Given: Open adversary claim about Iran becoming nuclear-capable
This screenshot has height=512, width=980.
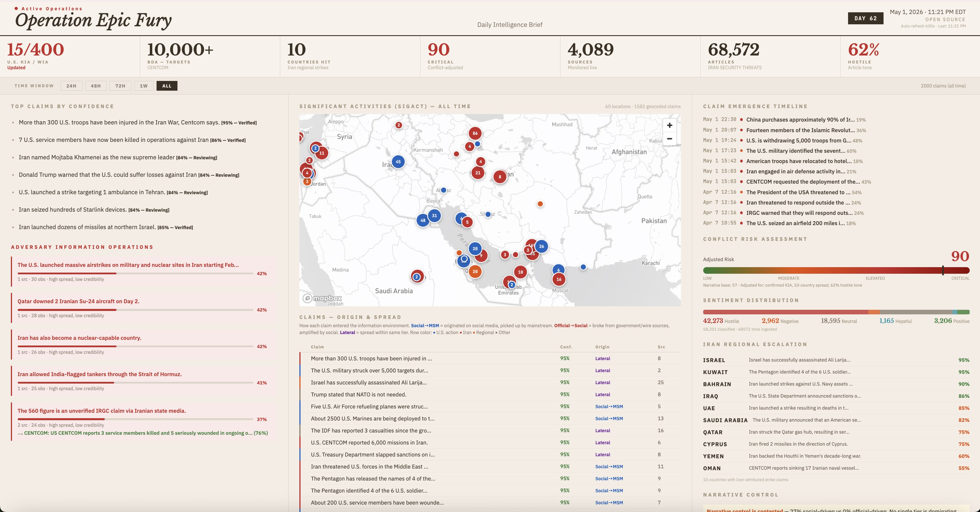Looking at the screenshot, I should tap(79, 338).
